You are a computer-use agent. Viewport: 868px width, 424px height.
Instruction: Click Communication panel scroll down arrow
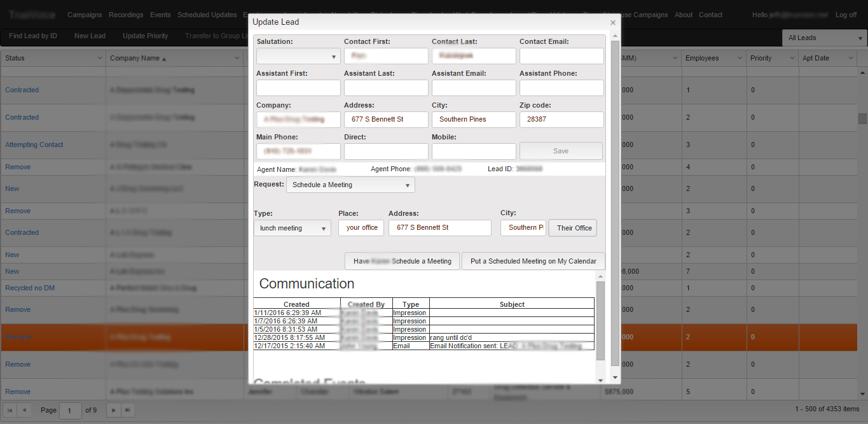(600, 379)
